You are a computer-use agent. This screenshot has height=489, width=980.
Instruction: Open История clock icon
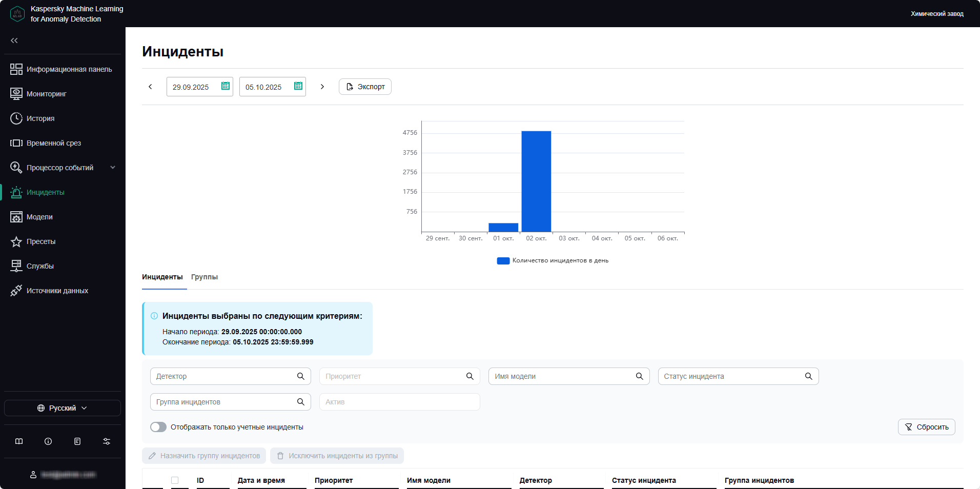[16, 118]
